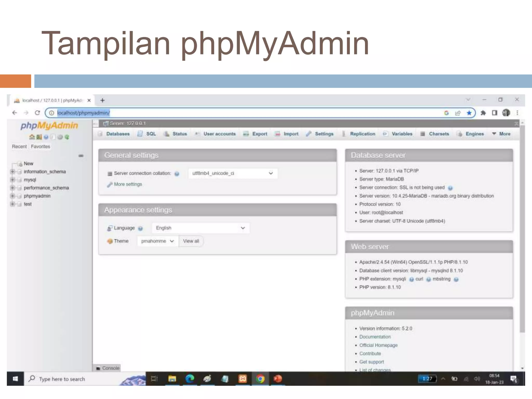Open the MariaDB documentation page icon
Image resolution: width=532 pixels, height=399 pixels.
(x=53, y=137)
